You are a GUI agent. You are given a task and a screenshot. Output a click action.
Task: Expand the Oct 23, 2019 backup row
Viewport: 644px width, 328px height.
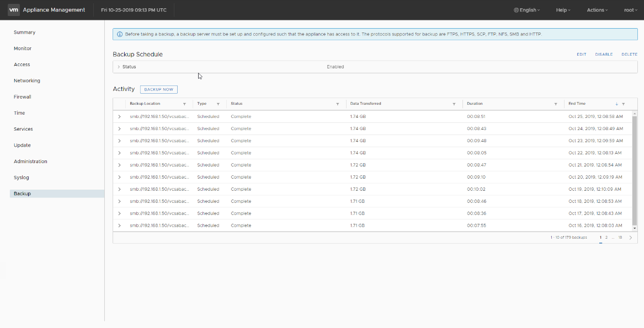[x=120, y=141]
